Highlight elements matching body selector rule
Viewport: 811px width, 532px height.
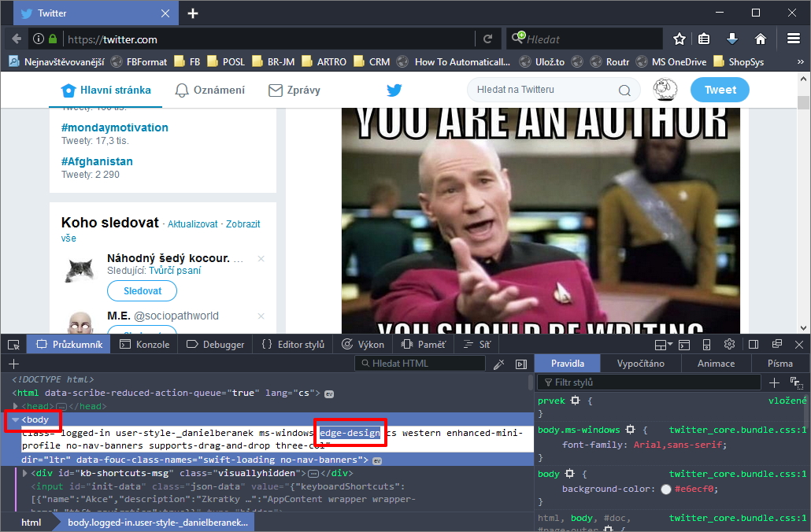569,474
